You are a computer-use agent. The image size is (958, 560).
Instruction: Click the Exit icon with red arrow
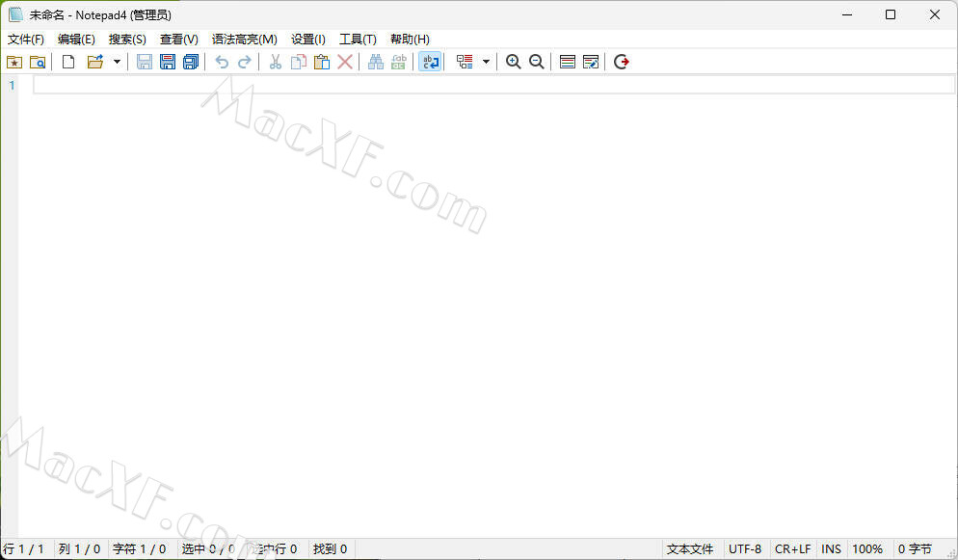(622, 62)
